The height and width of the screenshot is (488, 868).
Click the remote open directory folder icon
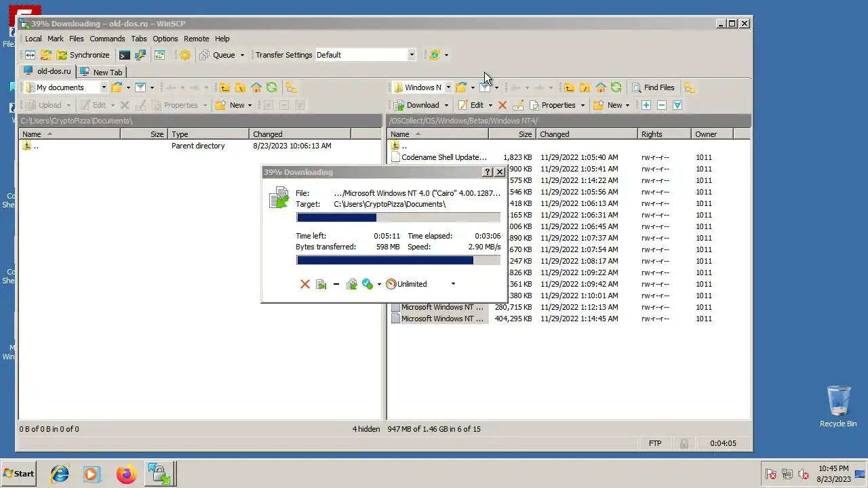pos(461,87)
